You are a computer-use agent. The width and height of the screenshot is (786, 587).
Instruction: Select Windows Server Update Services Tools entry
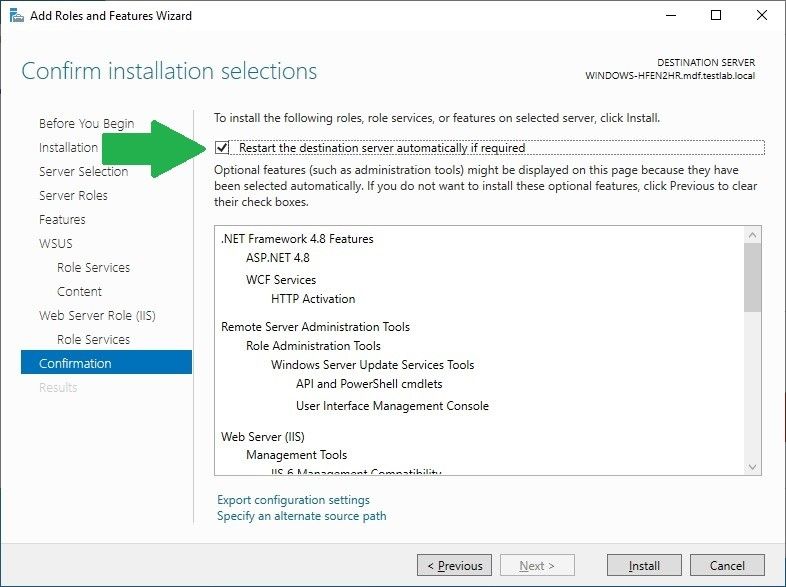coord(372,365)
